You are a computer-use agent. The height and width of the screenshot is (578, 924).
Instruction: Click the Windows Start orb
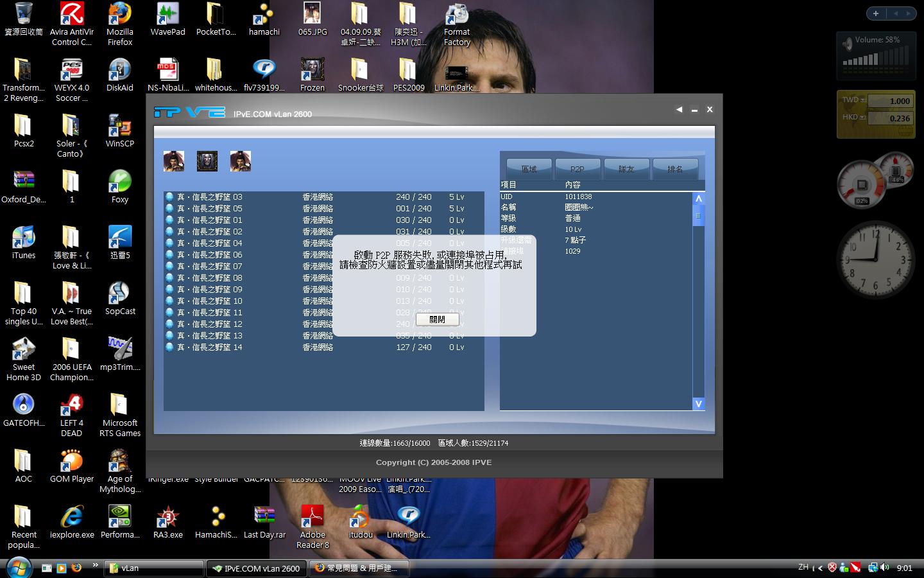coord(19,567)
